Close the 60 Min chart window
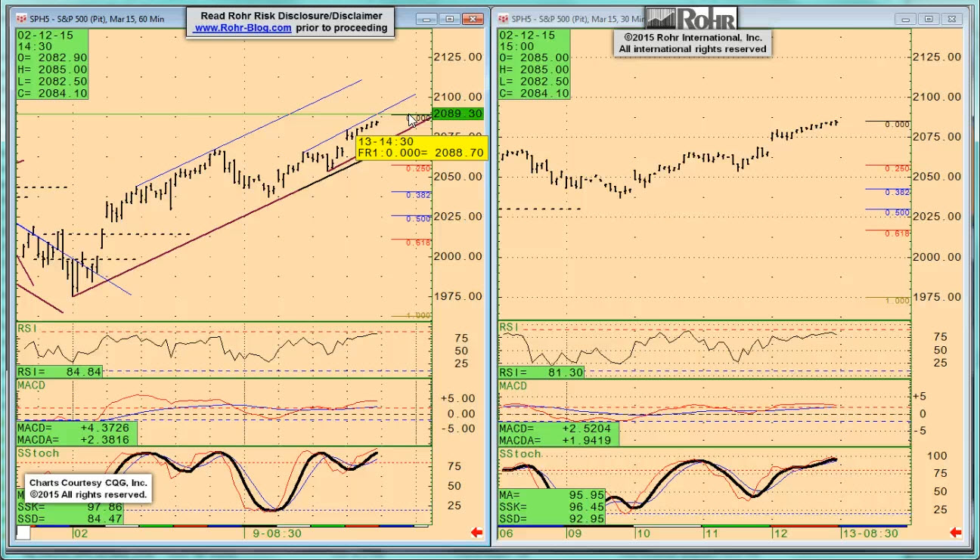This screenshot has width=980, height=560. 473,19
